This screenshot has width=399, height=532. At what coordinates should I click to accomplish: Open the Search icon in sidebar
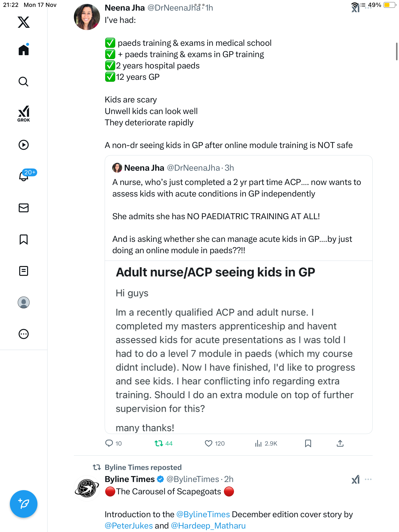pyautogui.click(x=24, y=82)
